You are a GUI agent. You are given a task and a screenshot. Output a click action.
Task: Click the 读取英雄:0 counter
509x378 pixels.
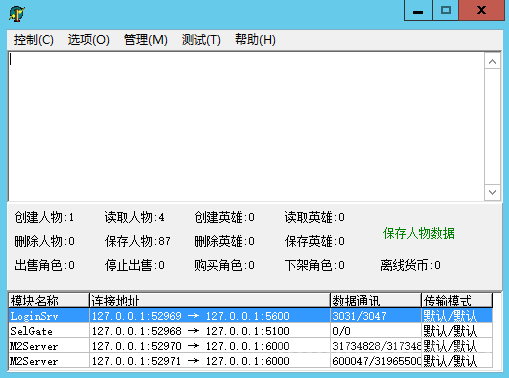pos(315,217)
